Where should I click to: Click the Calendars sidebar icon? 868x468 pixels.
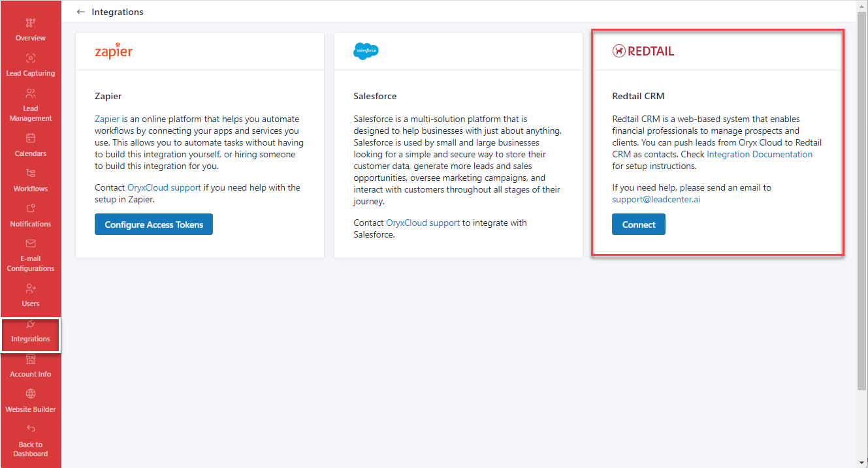pyautogui.click(x=31, y=138)
